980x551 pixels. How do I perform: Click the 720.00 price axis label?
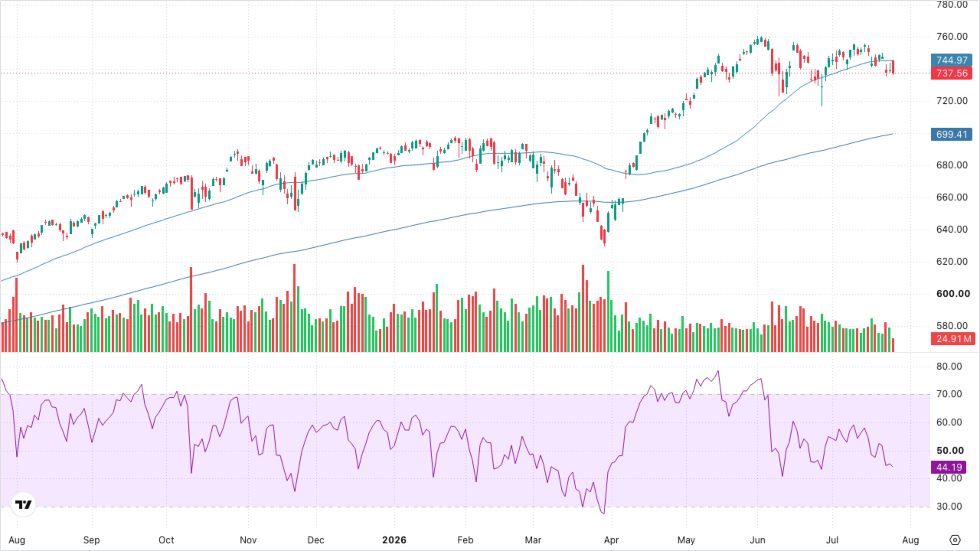(x=952, y=101)
